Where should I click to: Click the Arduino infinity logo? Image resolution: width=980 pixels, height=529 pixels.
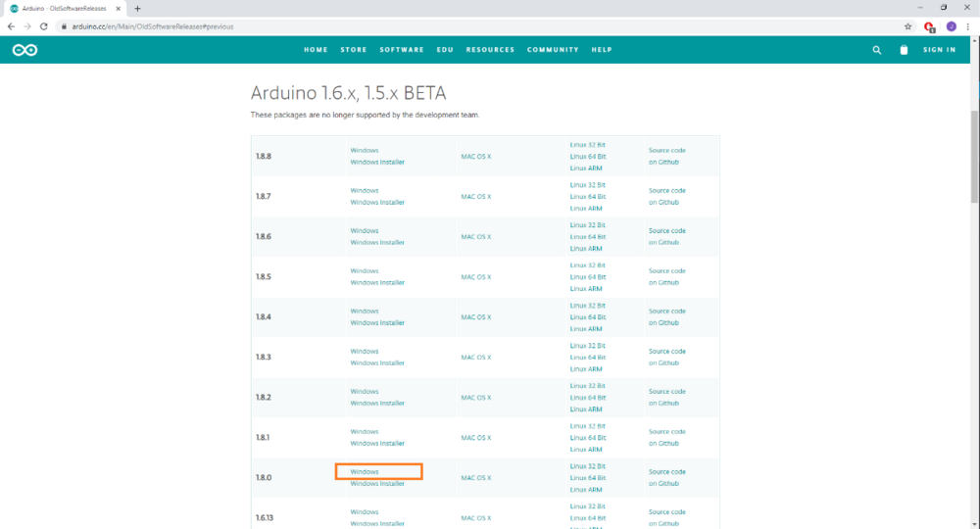click(25, 50)
